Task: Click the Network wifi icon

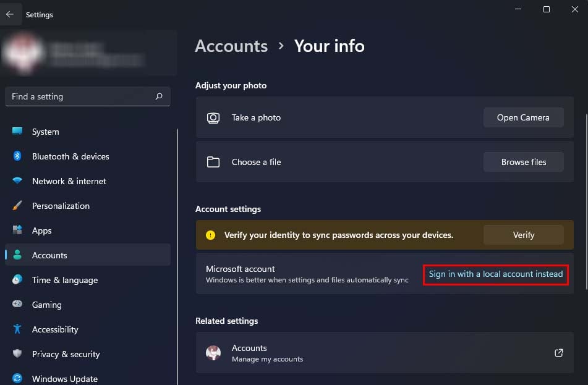Action: coord(17,180)
